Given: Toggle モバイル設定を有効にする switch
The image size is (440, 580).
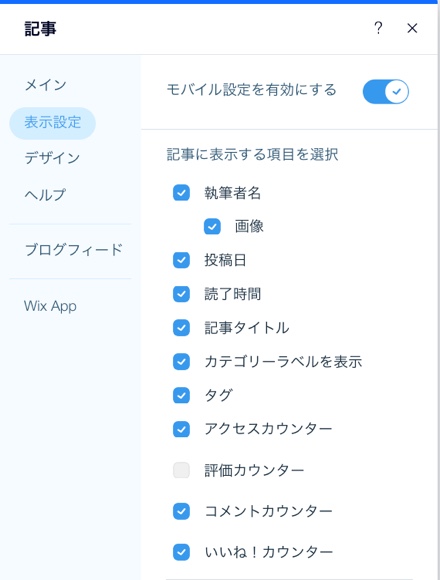Looking at the screenshot, I should point(386,91).
